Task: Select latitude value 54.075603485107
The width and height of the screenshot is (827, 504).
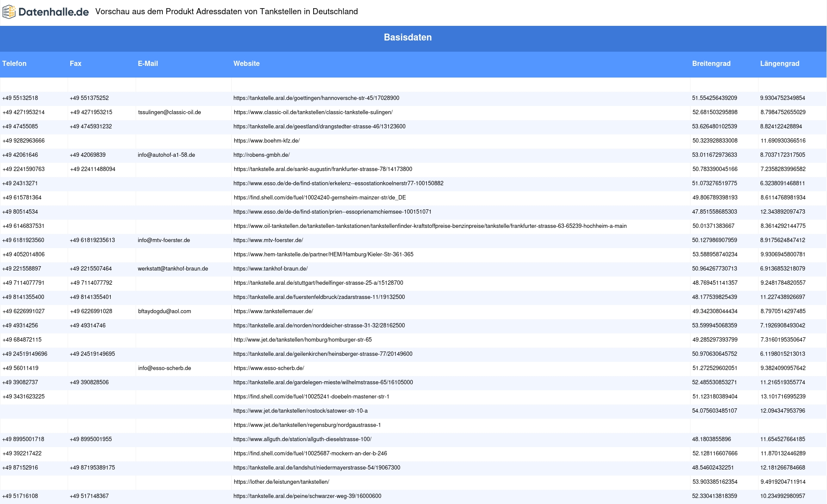Action: (715, 411)
